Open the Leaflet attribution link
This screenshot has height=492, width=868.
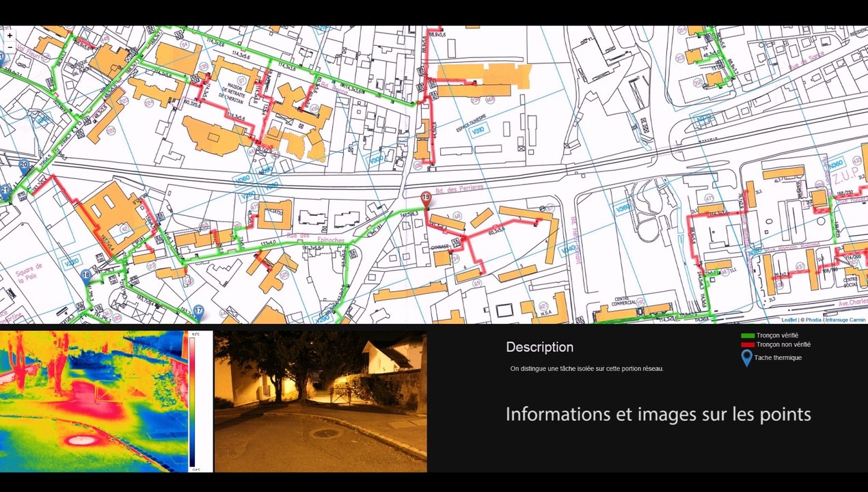tap(789, 320)
